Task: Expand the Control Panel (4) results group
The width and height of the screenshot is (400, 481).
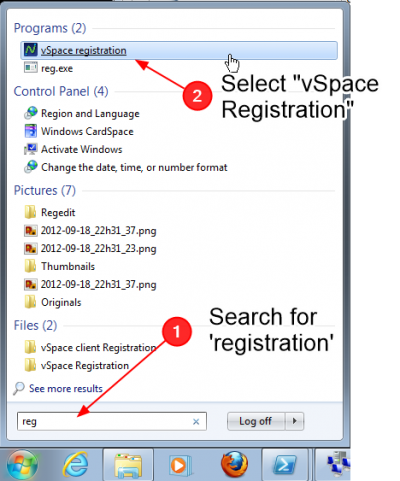Action: point(61,91)
